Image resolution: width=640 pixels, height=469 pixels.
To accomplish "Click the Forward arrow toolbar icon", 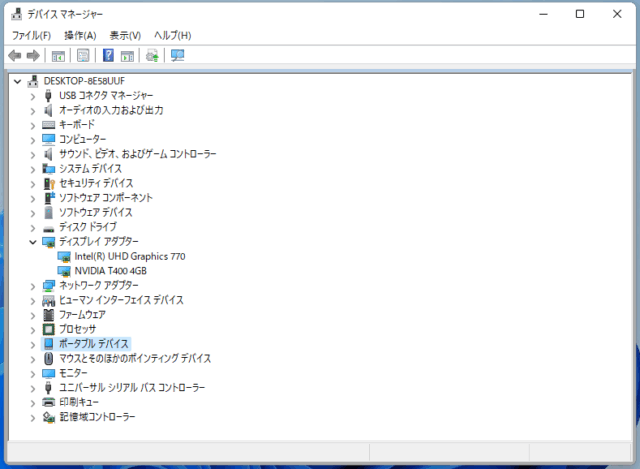I will pos(33,55).
